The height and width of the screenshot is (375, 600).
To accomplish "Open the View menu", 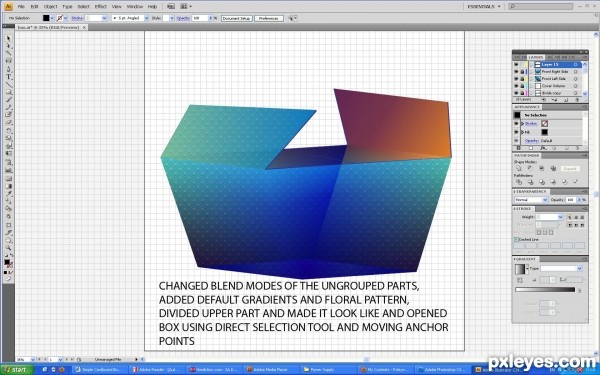I will click(117, 7).
